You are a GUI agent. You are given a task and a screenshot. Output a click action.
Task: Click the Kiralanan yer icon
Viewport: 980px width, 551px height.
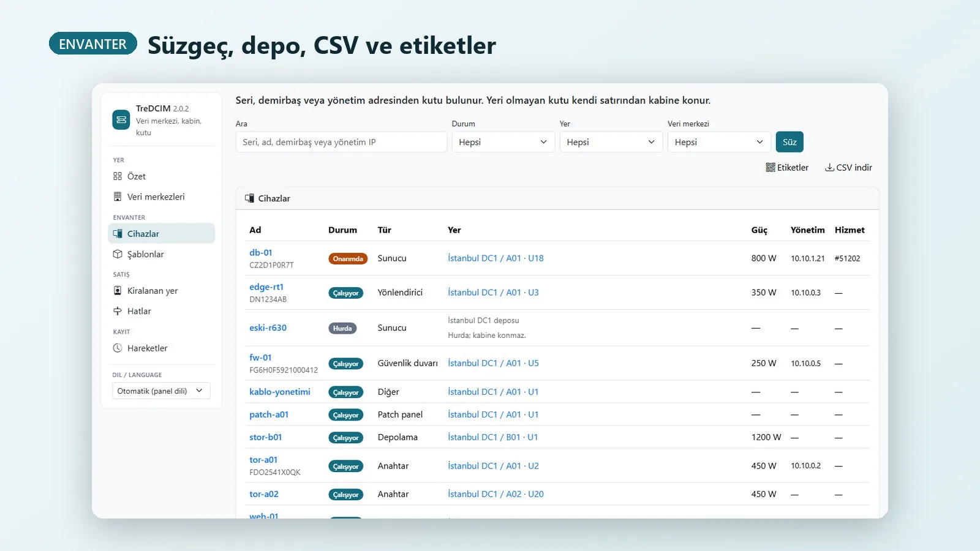tap(118, 291)
